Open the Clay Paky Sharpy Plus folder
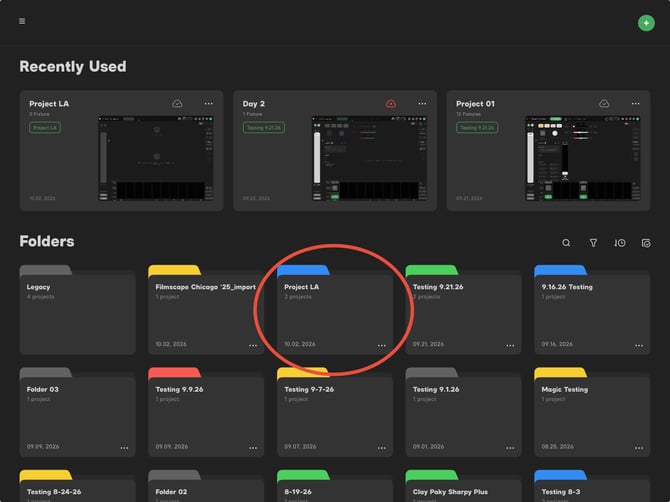 point(464,486)
